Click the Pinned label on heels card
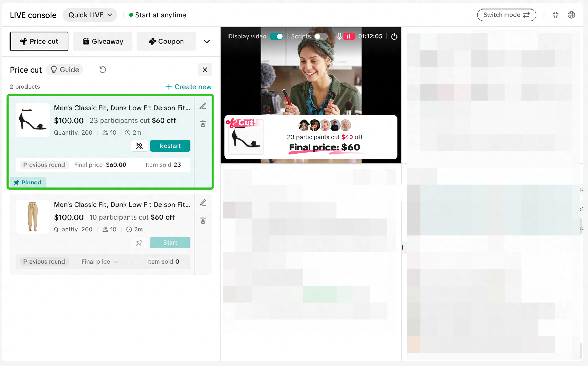This screenshot has height=366, width=588. (28, 183)
